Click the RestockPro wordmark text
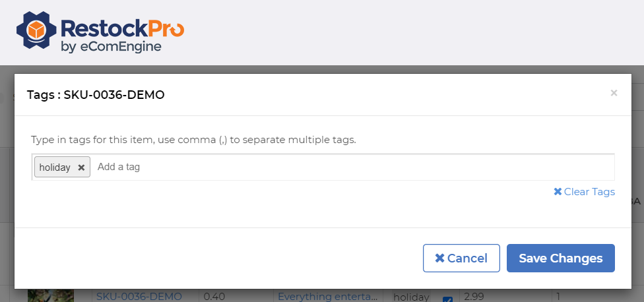Screen dimensions: 644x302 [121, 28]
